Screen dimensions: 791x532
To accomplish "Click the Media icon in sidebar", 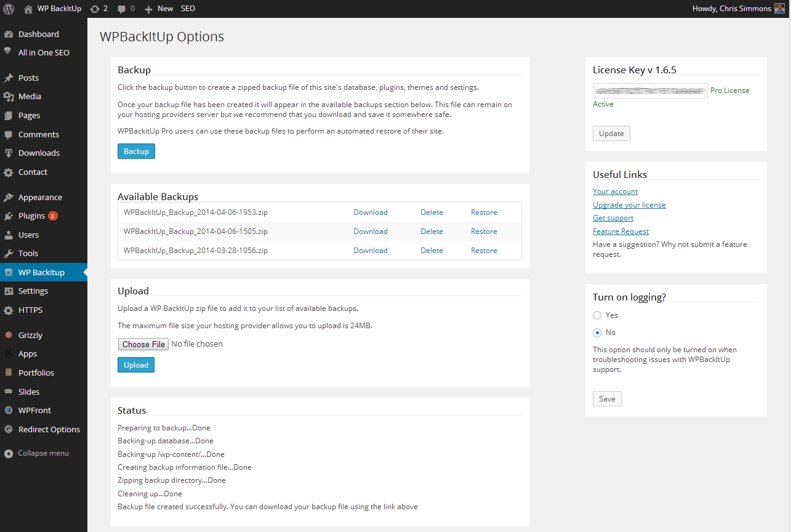I will tap(9, 97).
